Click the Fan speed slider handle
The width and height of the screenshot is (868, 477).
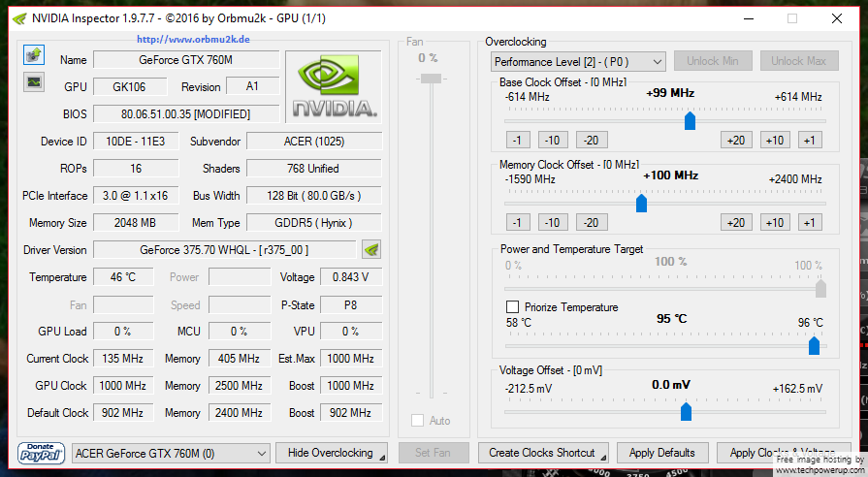pyautogui.click(x=432, y=79)
